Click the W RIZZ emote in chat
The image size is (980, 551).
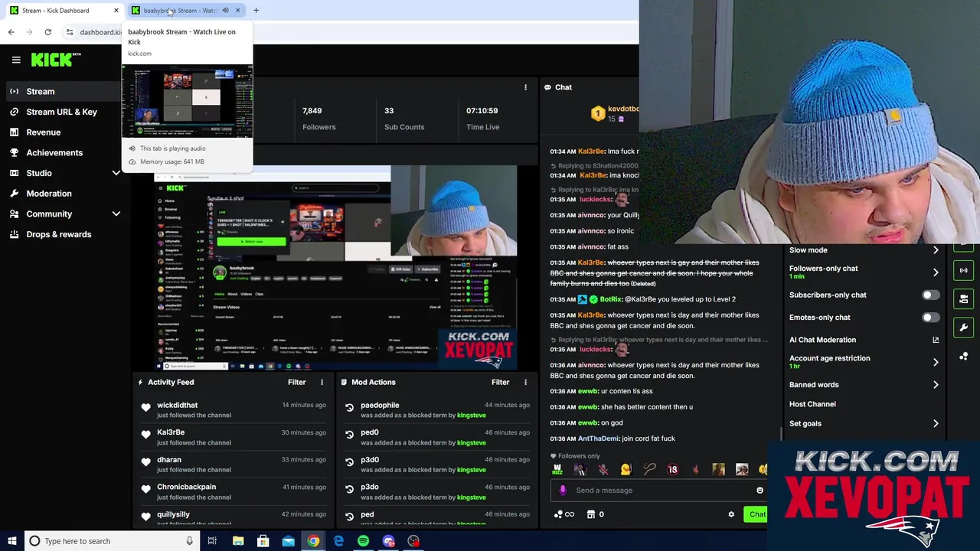click(x=557, y=470)
